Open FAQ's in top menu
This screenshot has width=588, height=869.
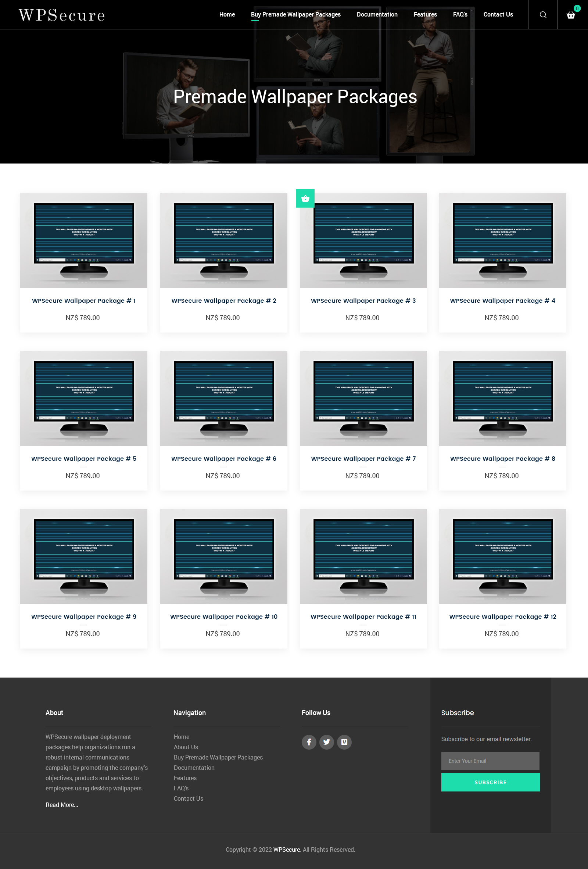tap(460, 15)
